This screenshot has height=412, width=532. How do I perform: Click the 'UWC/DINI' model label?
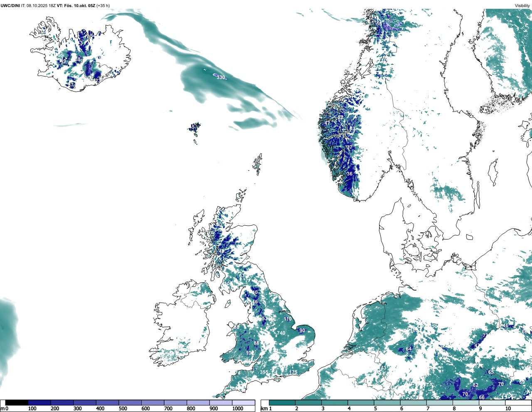click(10, 5)
